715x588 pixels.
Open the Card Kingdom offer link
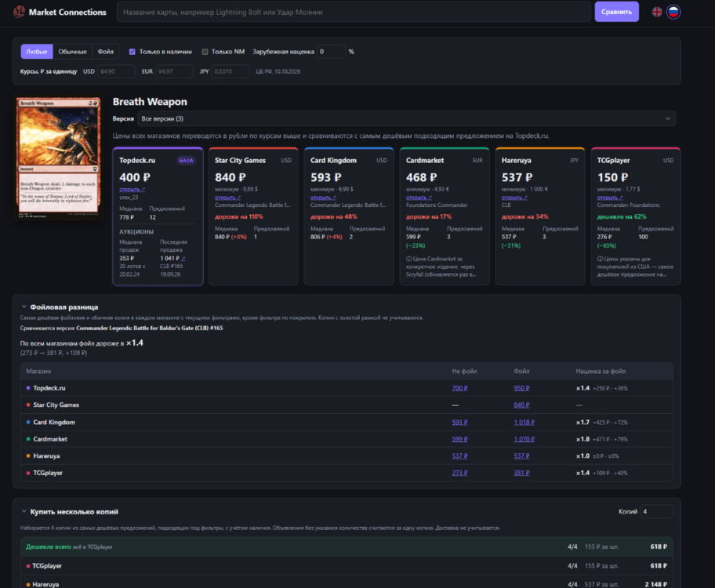click(323, 198)
